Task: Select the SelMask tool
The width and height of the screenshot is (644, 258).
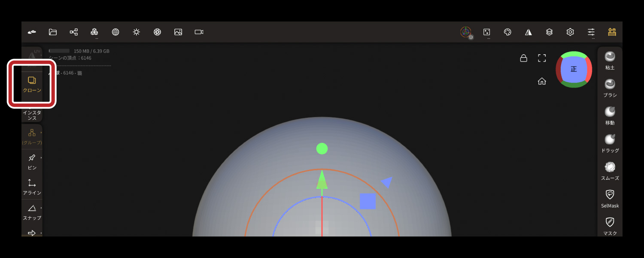Action: click(x=610, y=198)
